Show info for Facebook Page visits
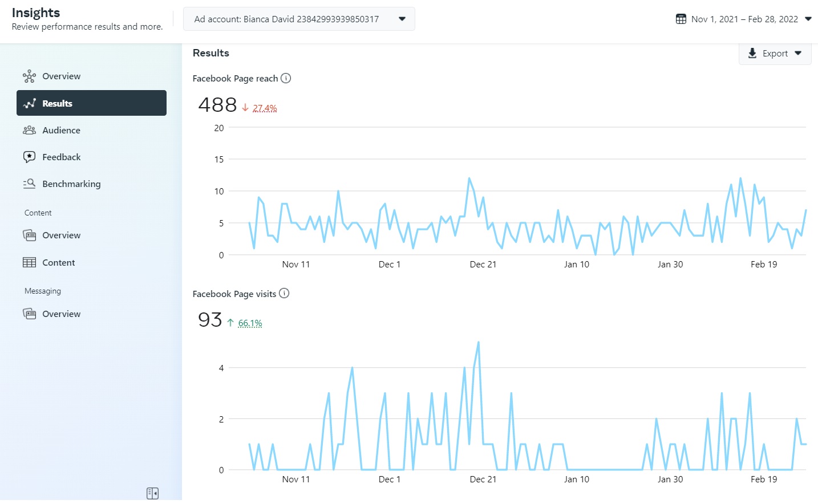Viewport: 818px width, 504px height. coord(284,294)
